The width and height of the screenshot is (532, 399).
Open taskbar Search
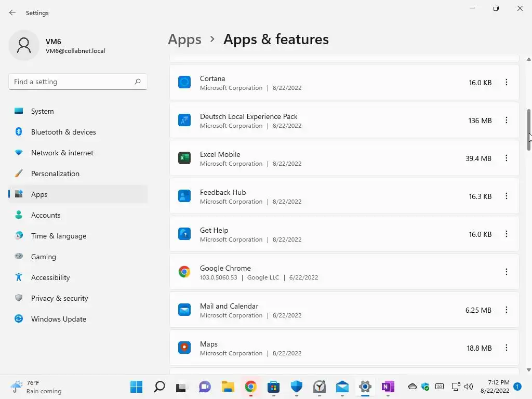pyautogui.click(x=159, y=387)
